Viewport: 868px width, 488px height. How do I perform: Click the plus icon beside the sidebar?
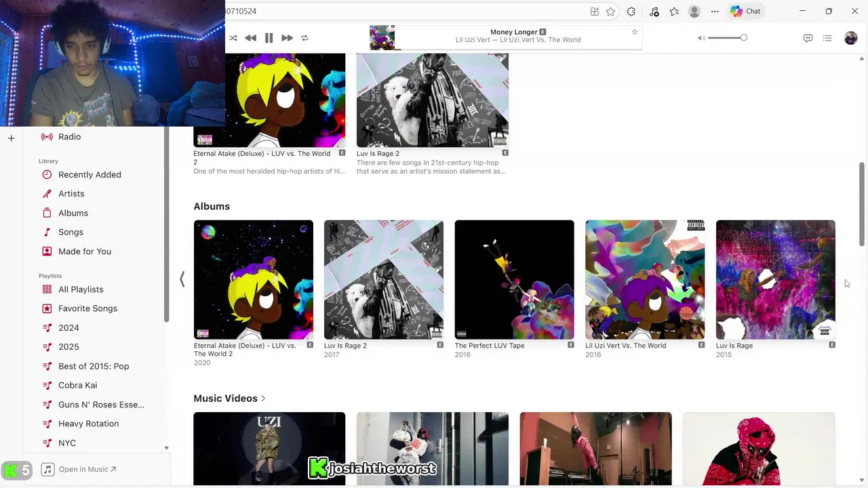tap(11, 138)
